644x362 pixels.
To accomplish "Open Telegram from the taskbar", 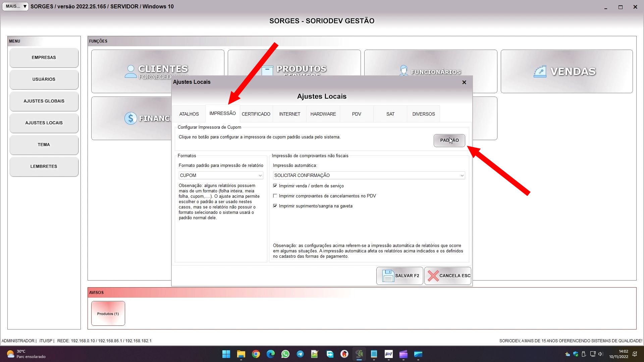I will [x=300, y=354].
